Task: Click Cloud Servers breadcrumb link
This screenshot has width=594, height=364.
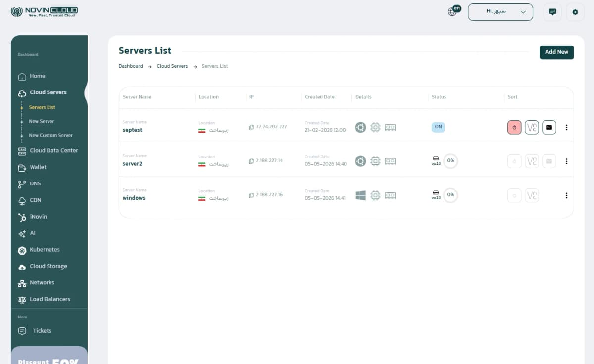Action: tap(172, 66)
